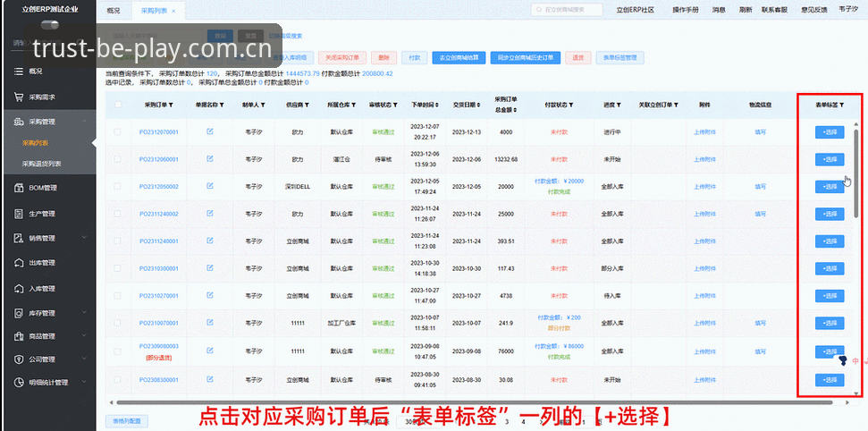Open 采购退货列表 in sidebar

[41, 164]
